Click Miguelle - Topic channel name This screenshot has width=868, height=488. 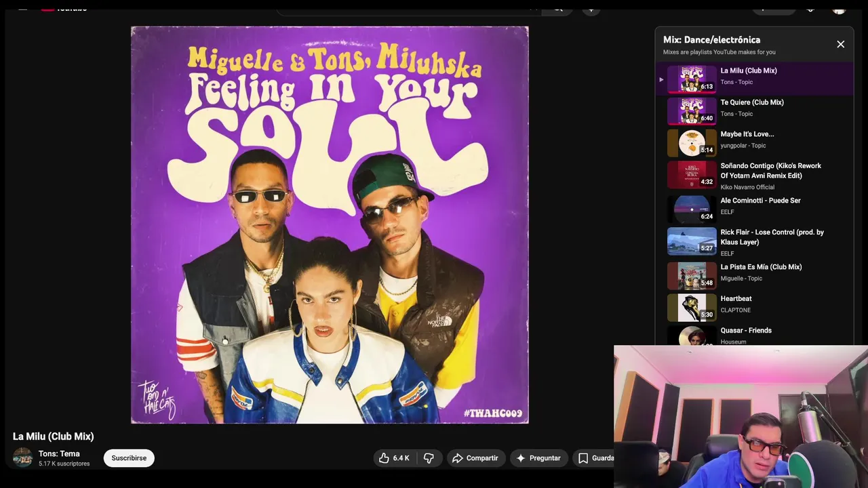coord(741,279)
